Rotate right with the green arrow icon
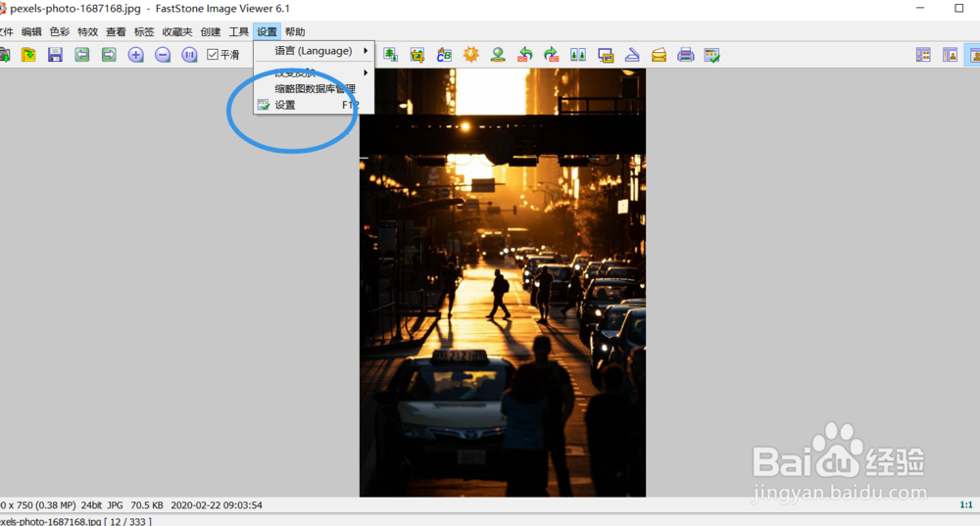This screenshot has width=980, height=526. 551,55
